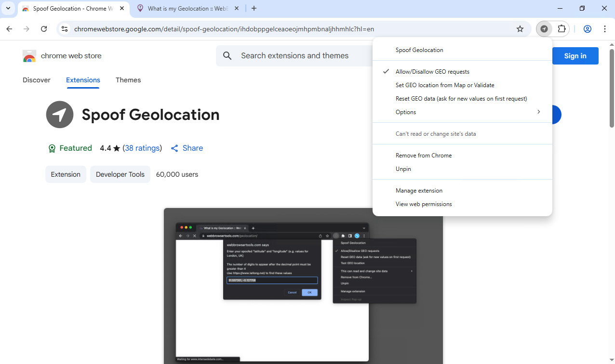
Task: Select the Spoof Geolocation Chrome Web Store tab
Action: click(x=74, y=9)
